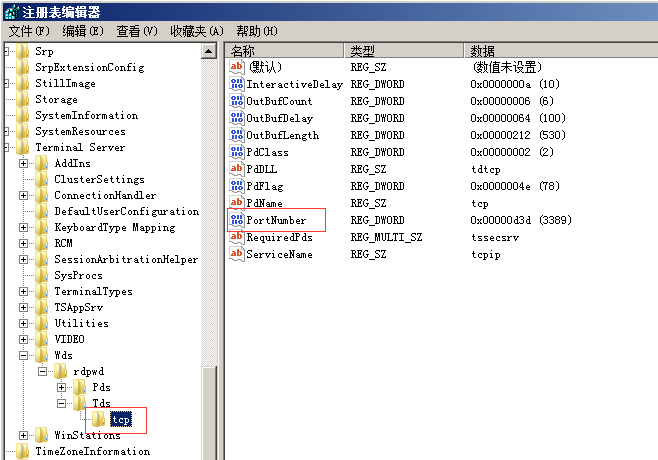
Task: Select the Storage key
Action: [56, 99]
